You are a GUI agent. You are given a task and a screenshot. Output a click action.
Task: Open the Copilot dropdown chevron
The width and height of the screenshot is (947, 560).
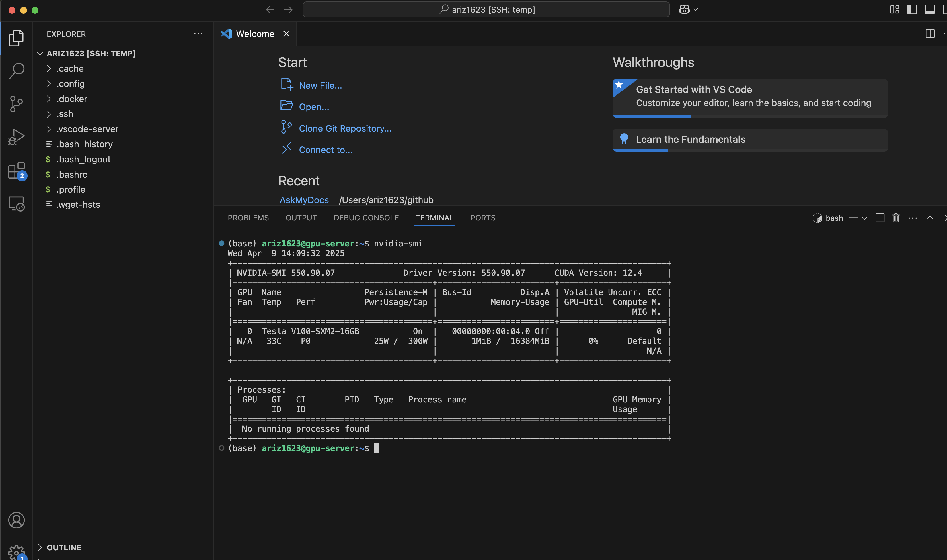695,10
